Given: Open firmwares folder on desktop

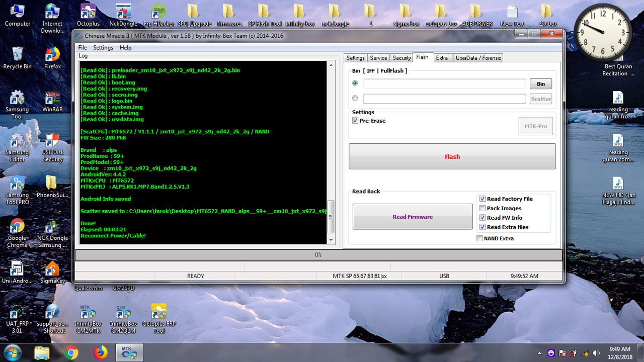Looking at the screenshot, I should 229,15.
